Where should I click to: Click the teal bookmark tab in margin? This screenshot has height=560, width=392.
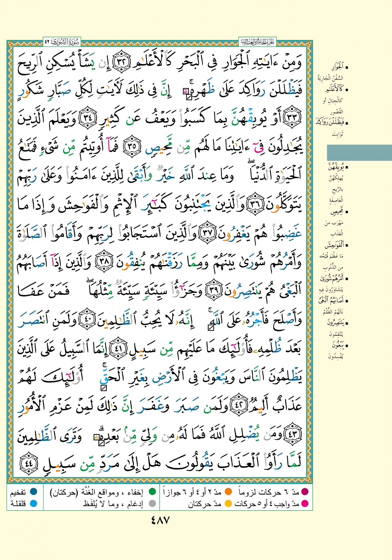pyautogui.click(x=359, y=152)
